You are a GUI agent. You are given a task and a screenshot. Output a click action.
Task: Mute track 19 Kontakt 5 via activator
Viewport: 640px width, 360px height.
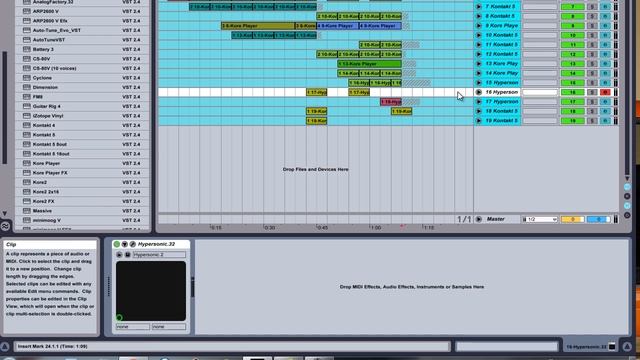click(x=572, y=121)
